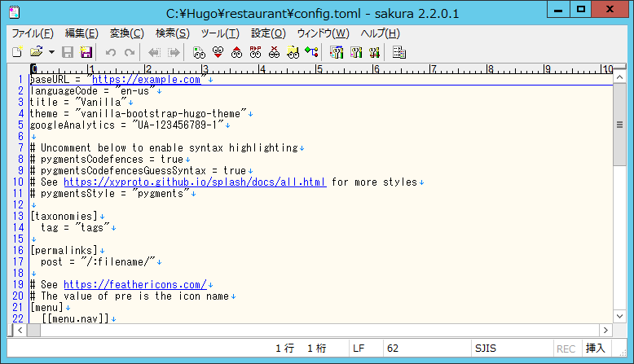
Task: Click the 挿入 insert mode indicator
Action: click(596, 349)
